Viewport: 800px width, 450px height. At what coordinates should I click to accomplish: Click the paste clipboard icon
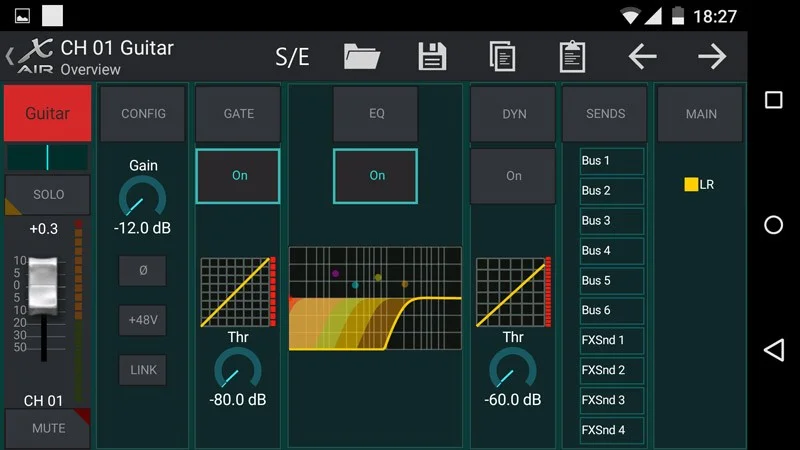(x=572, y=56)
